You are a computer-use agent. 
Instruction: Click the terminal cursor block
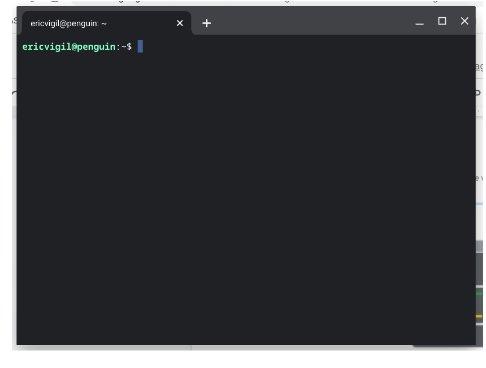pos(140,46)
